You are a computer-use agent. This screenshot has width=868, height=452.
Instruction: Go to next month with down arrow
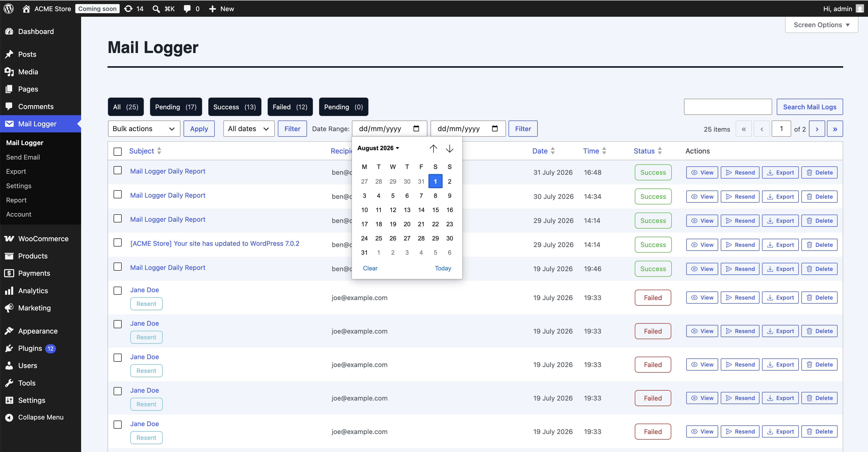pos(449,148)
